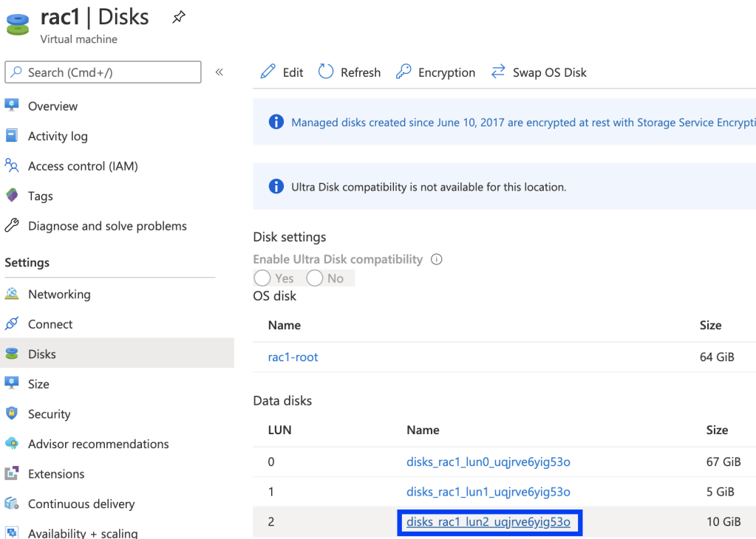Open the rac1-root OS disk link
Screen dimensions: 756x539
point(293,357)
